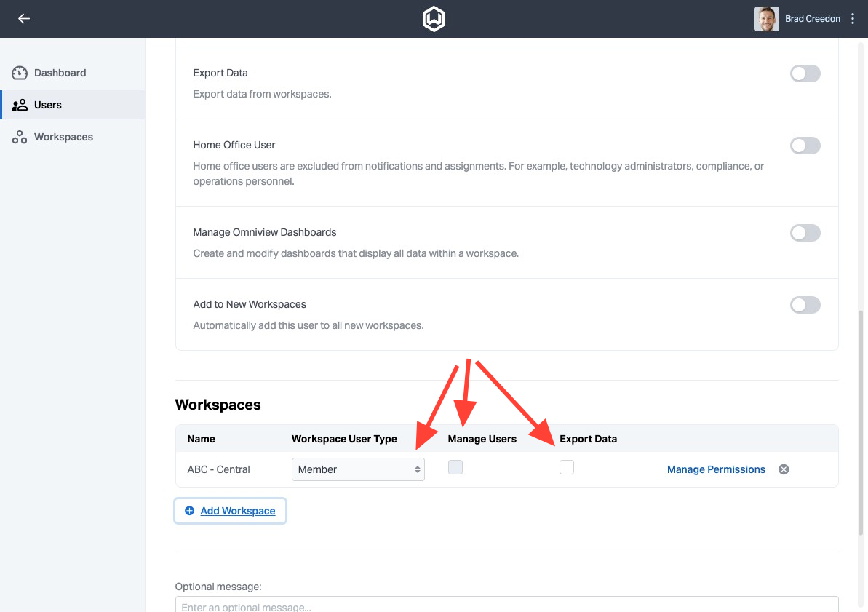Enable Manage Omniview Dashboards
The width and height of the screenshot is (868, 612).
point(805,232)
